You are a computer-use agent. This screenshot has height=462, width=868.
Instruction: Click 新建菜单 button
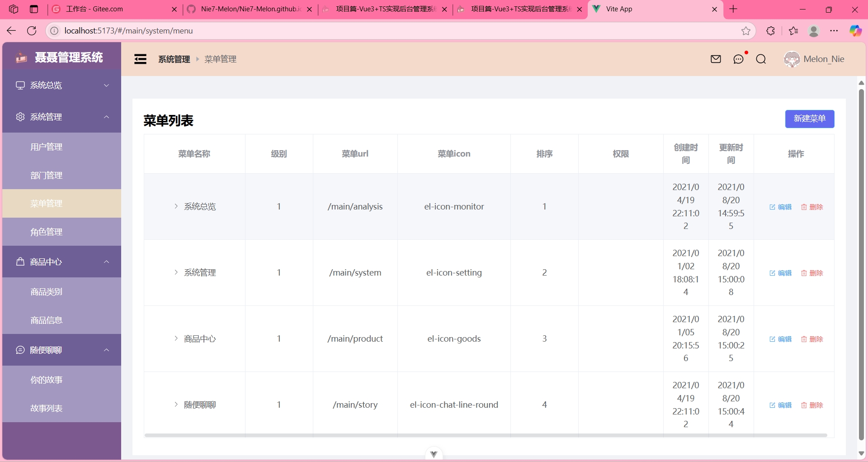pyautogui.click(x=810, y=119)
